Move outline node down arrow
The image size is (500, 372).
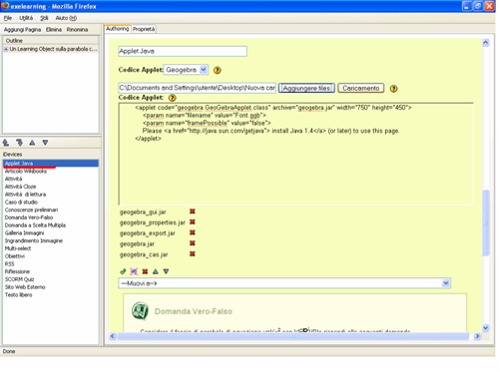[45, 143]
